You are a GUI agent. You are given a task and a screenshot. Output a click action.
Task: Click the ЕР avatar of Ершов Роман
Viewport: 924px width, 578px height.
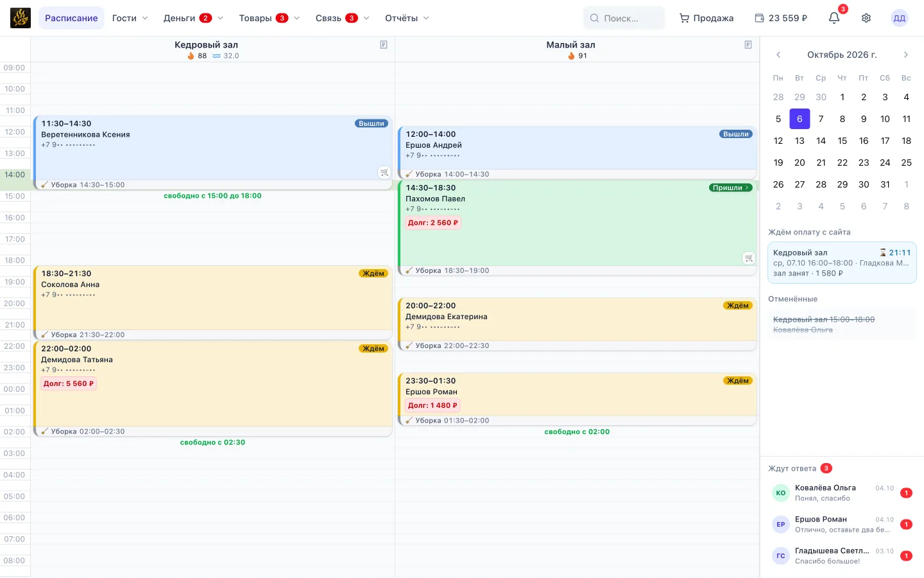coord(781,525)
